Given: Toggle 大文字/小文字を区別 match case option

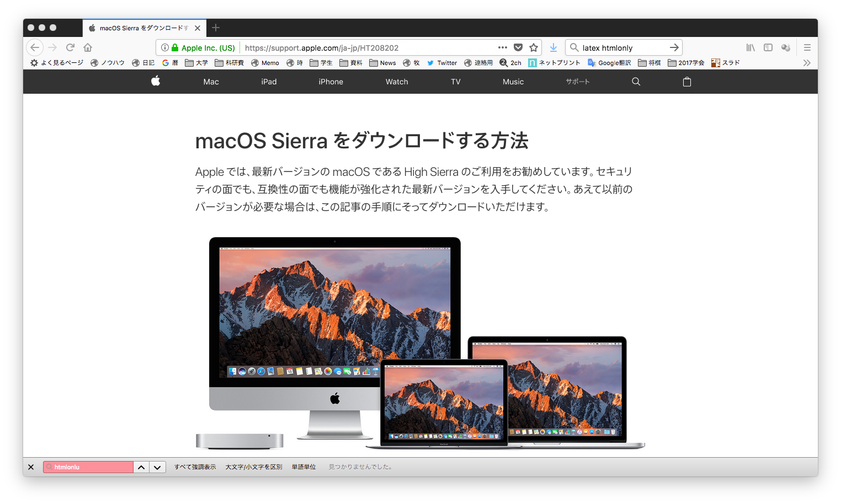Looking at the screenshot, I should (x=254, y=467).
